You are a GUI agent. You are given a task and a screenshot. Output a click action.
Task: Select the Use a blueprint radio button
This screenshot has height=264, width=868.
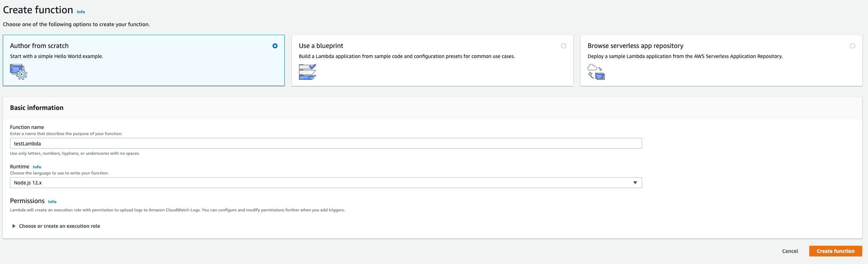tap(564, 46)
